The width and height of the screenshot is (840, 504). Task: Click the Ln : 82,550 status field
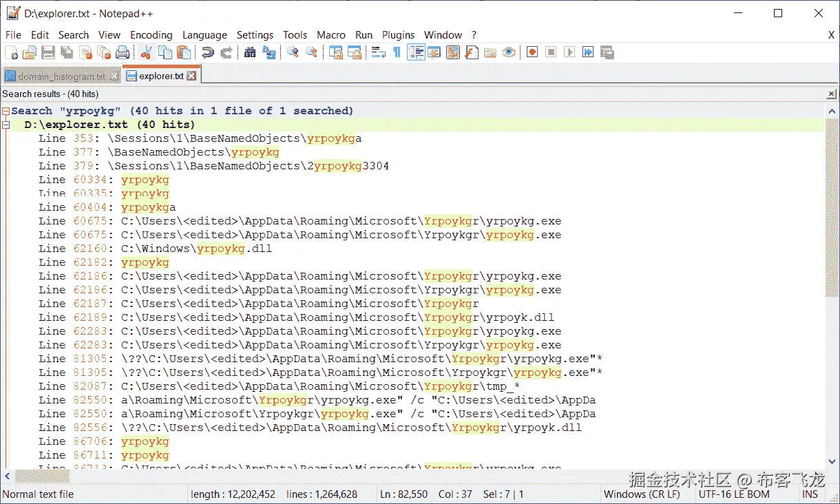pos(406,494)
